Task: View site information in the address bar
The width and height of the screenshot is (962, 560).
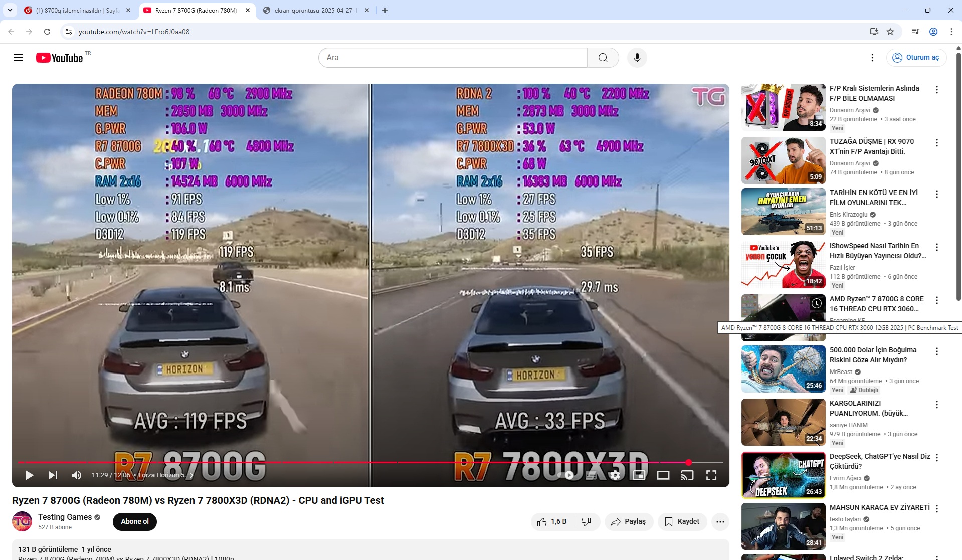Action: [x=69, y=32]
